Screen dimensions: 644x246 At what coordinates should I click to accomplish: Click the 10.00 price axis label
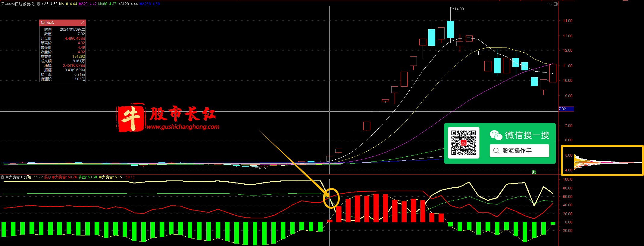coord(567,81)
